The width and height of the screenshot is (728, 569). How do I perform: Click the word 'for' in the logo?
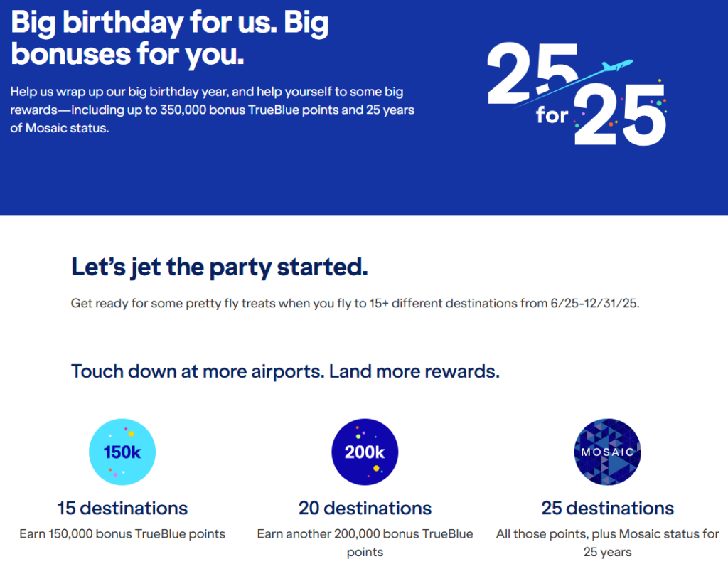(552, 115)
